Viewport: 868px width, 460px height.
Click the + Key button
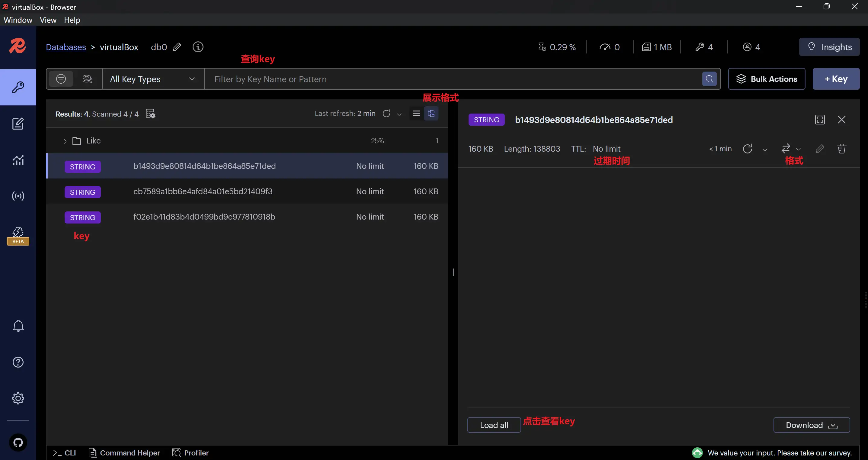[836, 79]
